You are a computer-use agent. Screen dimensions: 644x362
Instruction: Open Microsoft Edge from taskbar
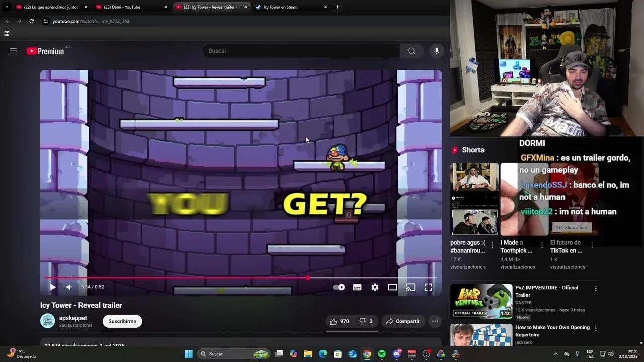pos(323,354)
